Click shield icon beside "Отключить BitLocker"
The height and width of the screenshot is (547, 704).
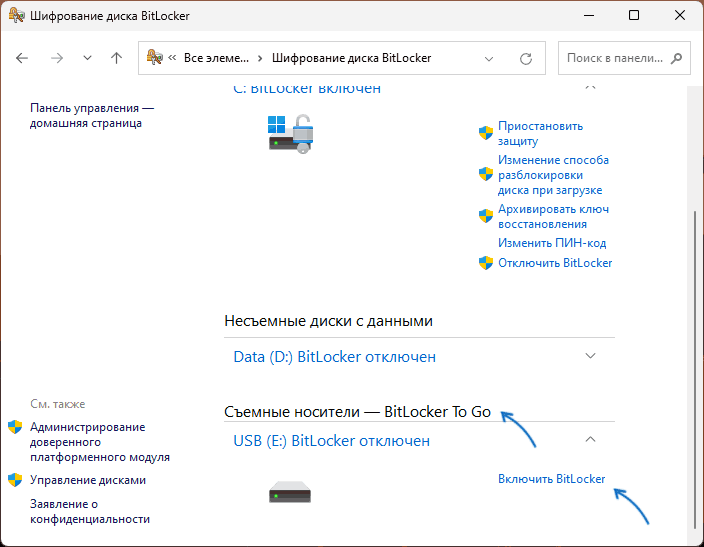pos(486,263)
